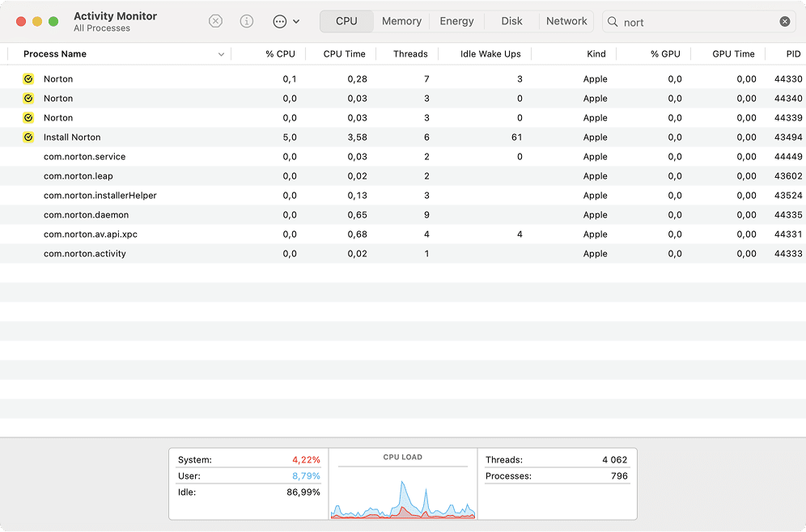Image resolution: width=806 pixels, height=532 pixels.
Task: Switch to the Disk tab
Action: (x=511, y=21)
